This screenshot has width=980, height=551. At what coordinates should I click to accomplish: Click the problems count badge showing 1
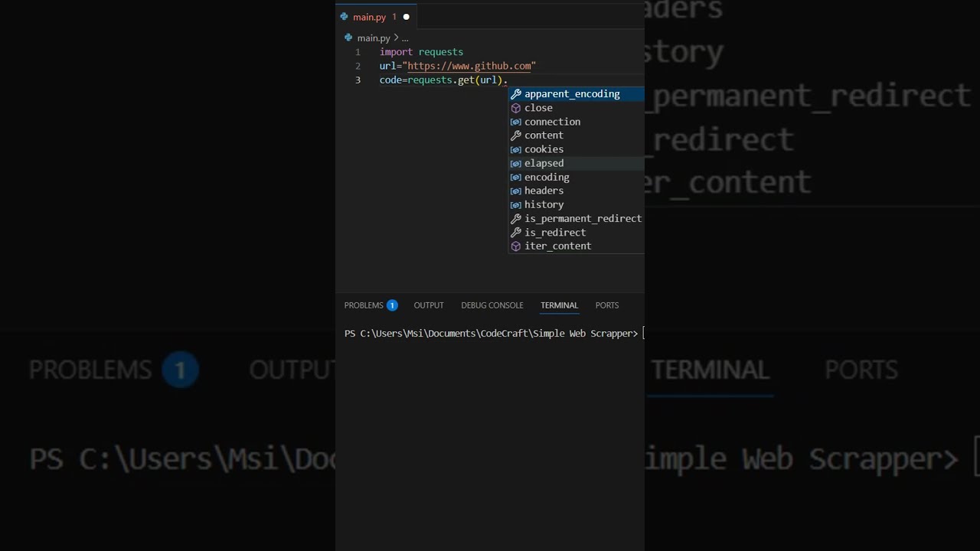coord(392,305)
